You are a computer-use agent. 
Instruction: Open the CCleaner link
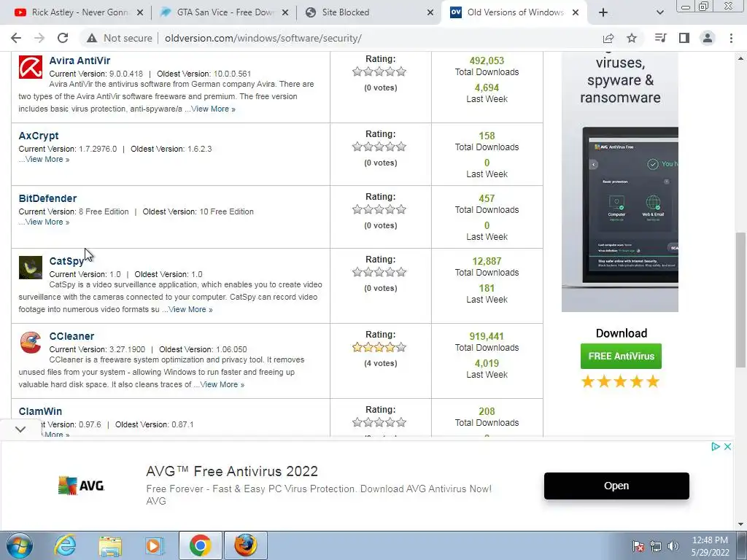coord(71,336)
